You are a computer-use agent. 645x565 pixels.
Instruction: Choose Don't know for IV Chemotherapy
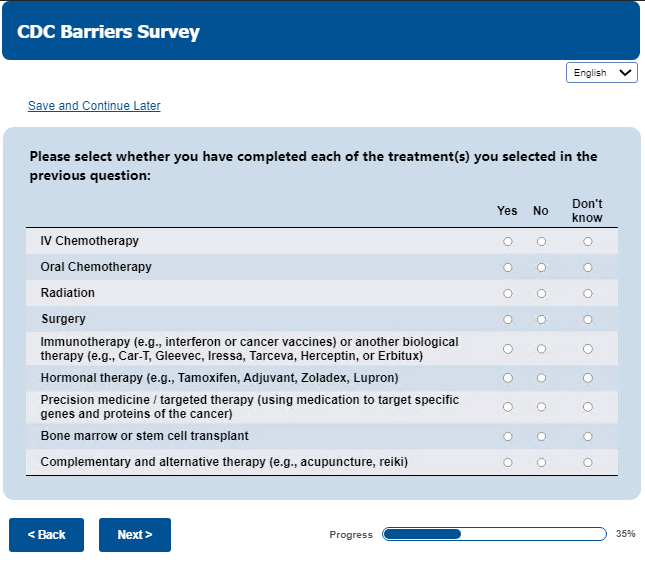[x=587, y=241]
